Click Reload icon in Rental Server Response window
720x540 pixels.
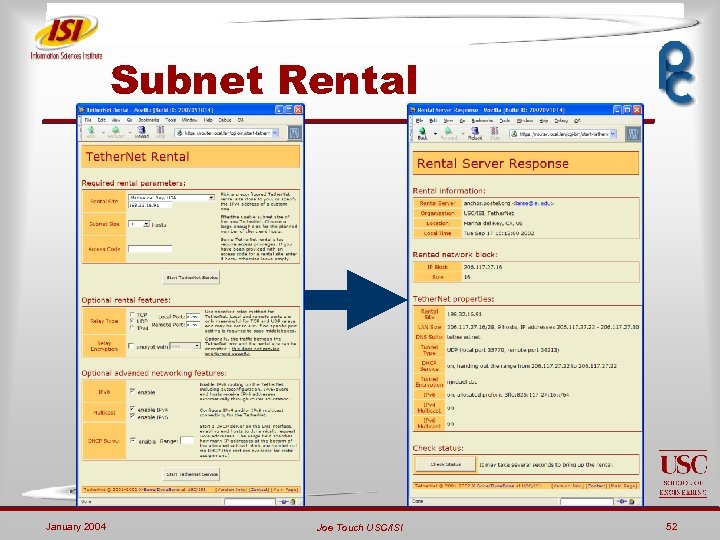point(474,132)
